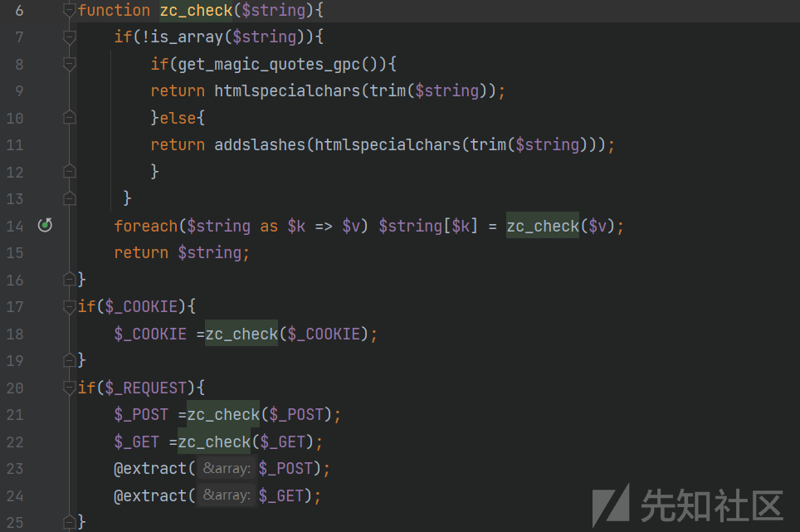This screenshot has height=532, width=800.
Task: Click the $k variable after 'as' on line 14
Action: pos(296,226)
